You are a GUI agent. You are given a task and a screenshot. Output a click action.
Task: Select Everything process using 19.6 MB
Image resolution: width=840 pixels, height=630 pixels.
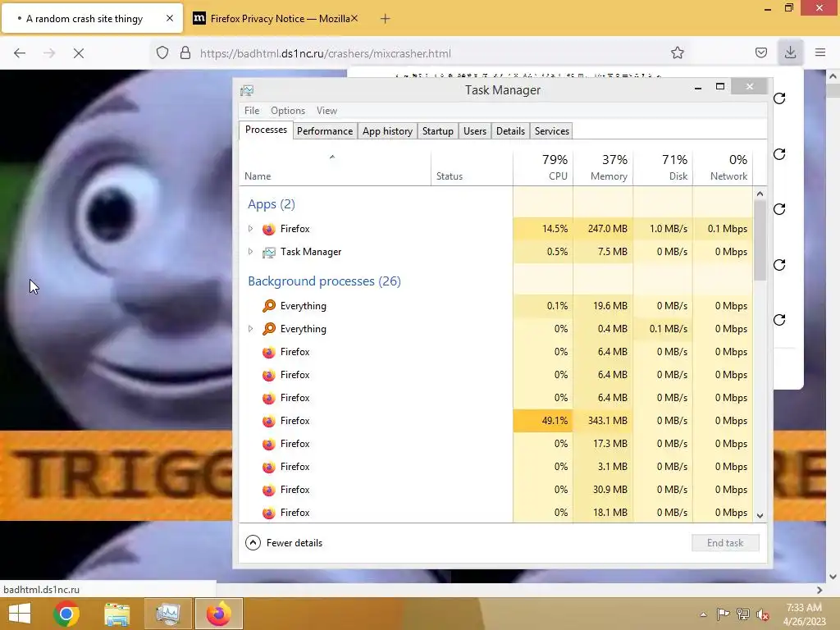click(x=495, y=306)
